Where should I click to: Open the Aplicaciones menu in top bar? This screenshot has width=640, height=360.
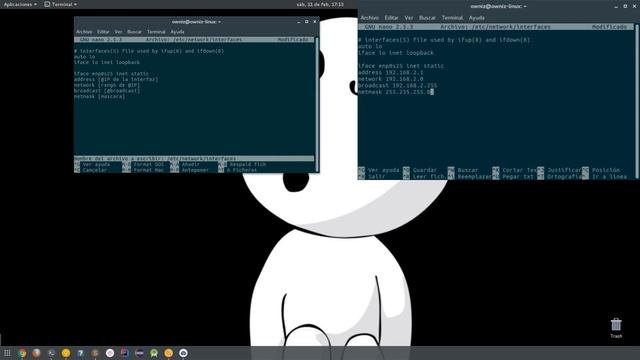[20, 4]
